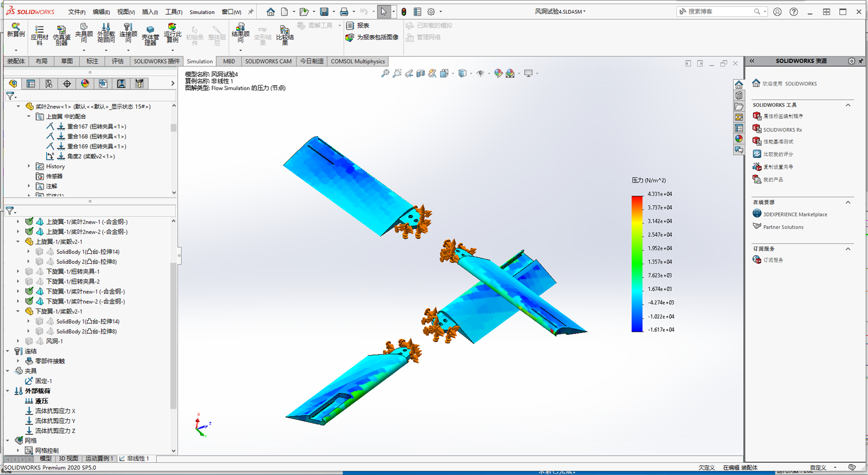
Task: Open the 3DEXPERIENCE Marketplace link
Action: 795,214
